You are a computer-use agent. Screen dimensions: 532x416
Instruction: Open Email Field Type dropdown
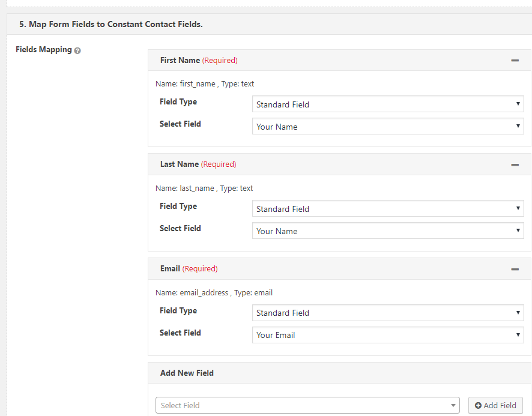[x=388, y=313]
